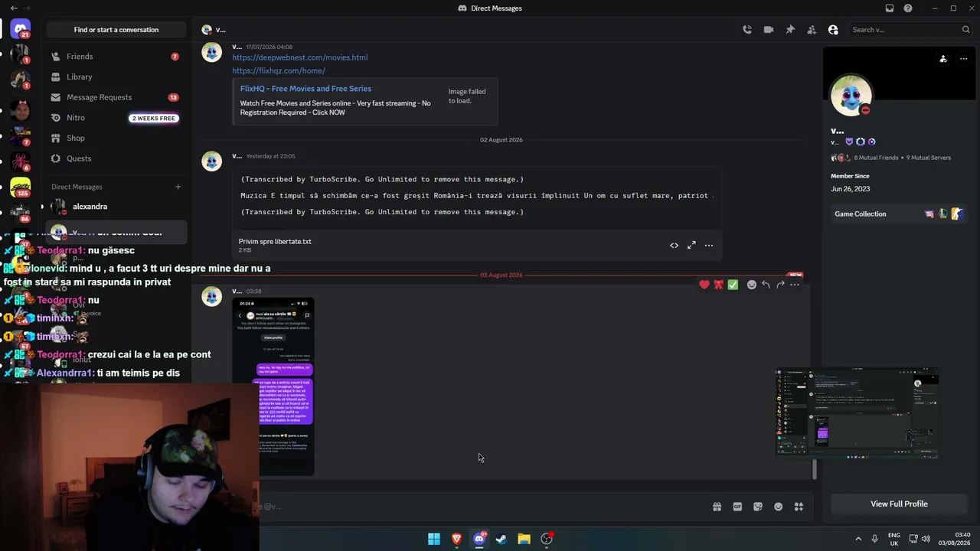Viewport: 980px width, 551px height.
Task: React with the red heart emoji
Action: pos(704,285)
